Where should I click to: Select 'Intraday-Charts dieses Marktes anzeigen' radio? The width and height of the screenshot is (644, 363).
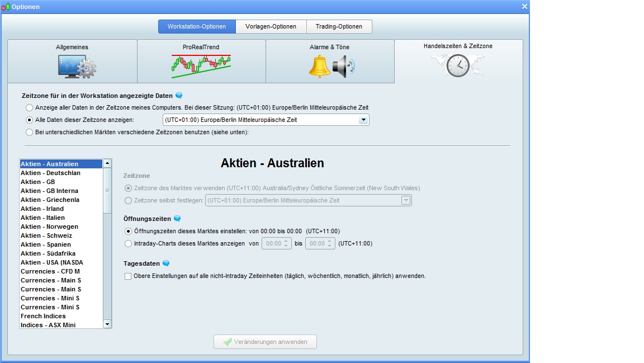128,244
